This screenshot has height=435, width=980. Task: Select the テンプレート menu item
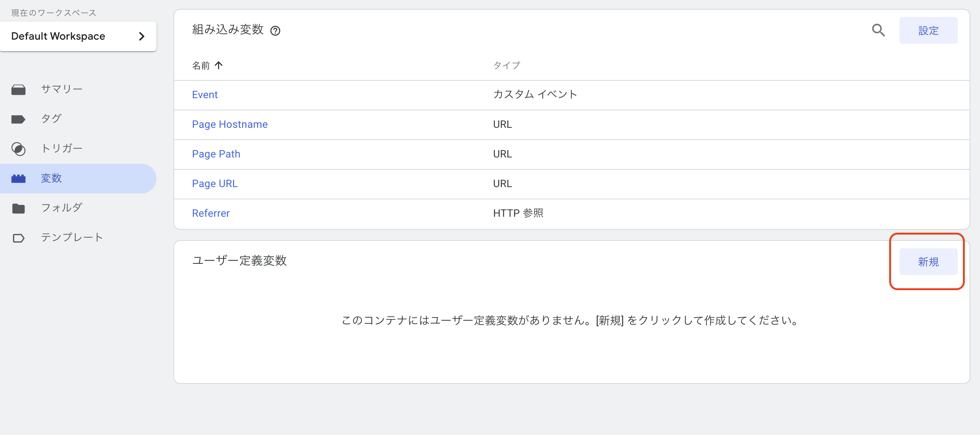tap(72, 237)
